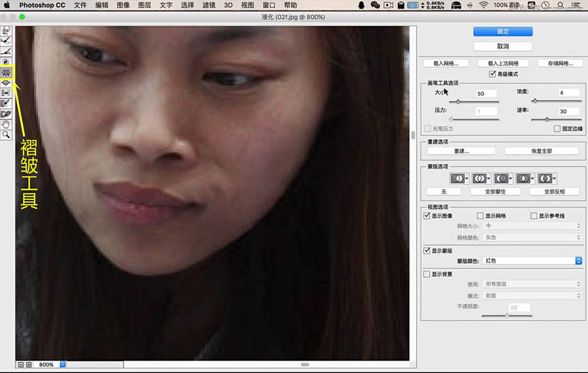Click the 速率 rate value field showing 30
This screenshot has height=373, width=588.
(x=569, y=111)
